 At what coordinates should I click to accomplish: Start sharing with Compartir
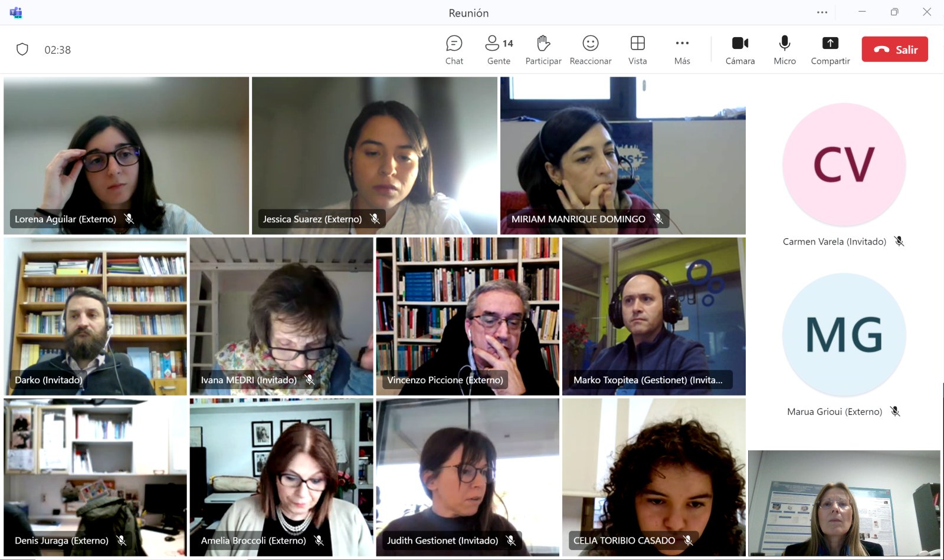point(830,50)
